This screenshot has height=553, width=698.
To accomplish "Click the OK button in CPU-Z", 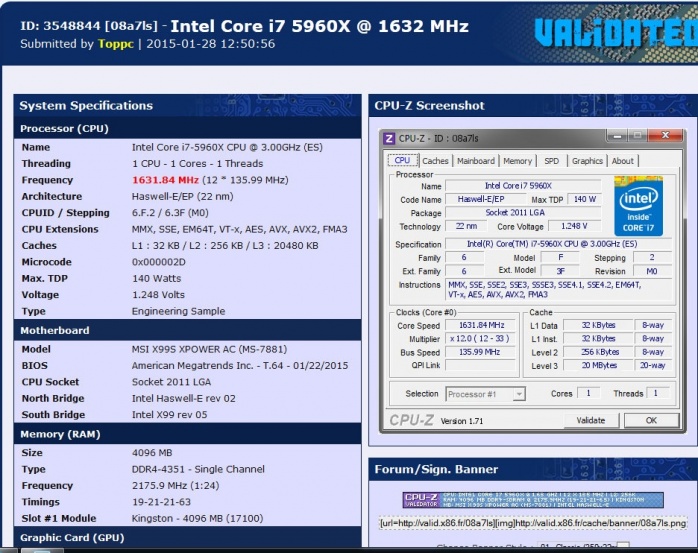I will pyautogui.click(x=651, y=420).
